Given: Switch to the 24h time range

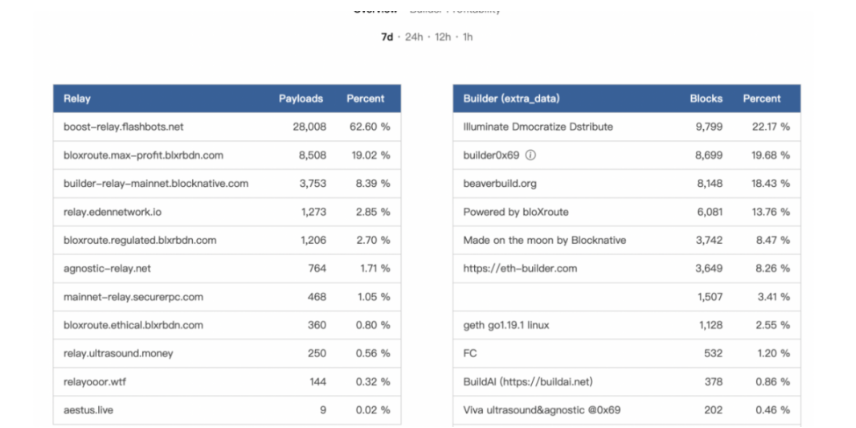Looking at the screenshot, I should coord(414,37).
